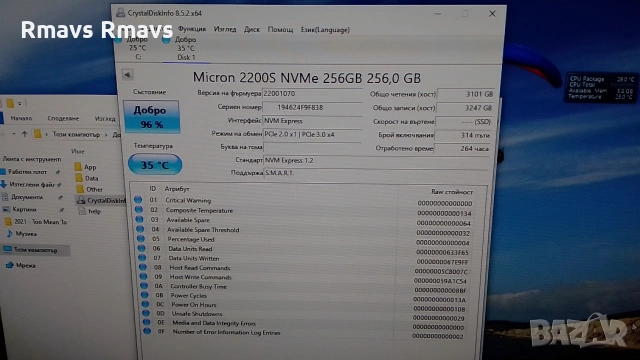The height and width of the screenshot is (360, 640).
Task: Click the NVM Express 1.2 standard field
Action: click(x=376, y=160)
